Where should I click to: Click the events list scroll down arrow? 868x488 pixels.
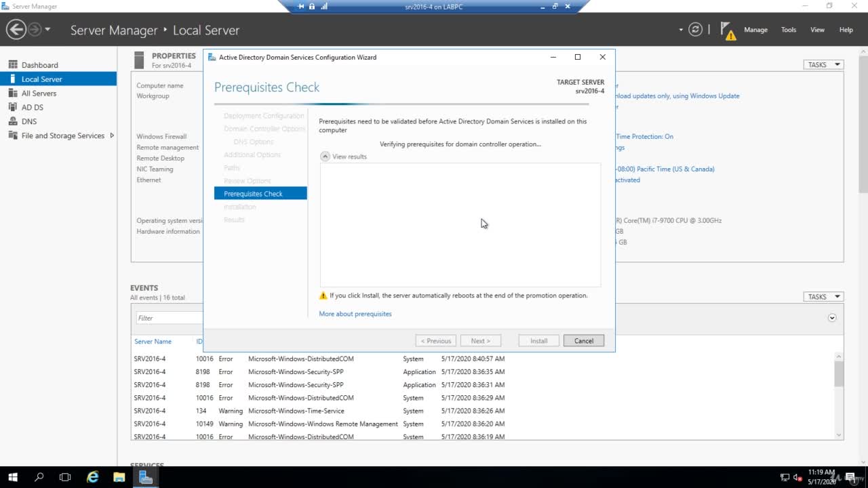pyautogui.click(x=839, y=435)
